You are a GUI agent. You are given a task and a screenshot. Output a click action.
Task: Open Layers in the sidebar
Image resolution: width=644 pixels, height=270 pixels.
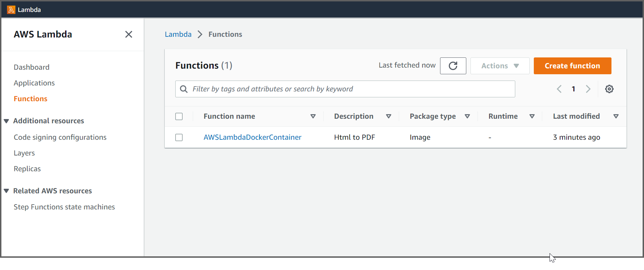point(24,153)
